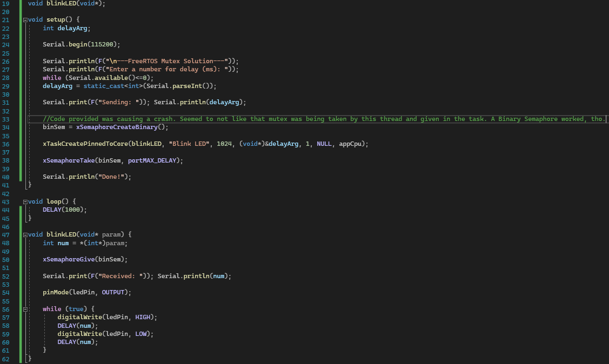Collapse the blinkLED function definition fold marker
The width and height of the screenshot is (609, 364).
pyautogui.click(x=25, y=235)
